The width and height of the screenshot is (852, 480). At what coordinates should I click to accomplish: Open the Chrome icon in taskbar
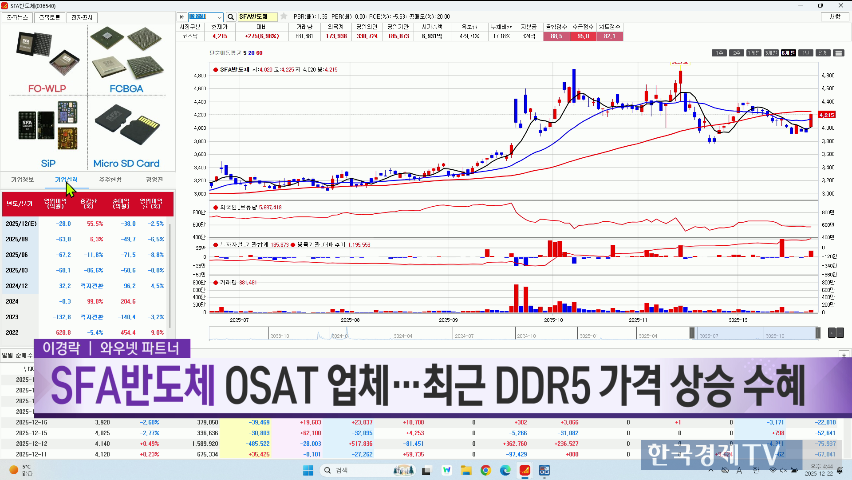click(486, 469)
